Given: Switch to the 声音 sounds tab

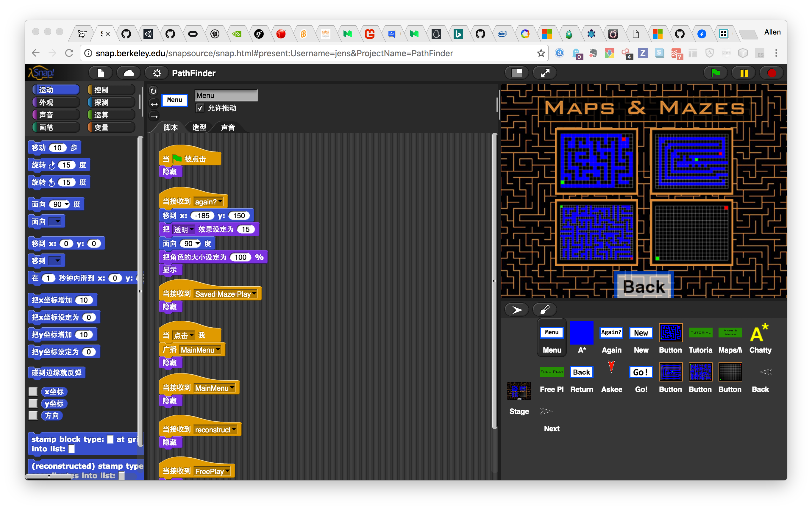Looking at the screenshot, I should [228, 127].
